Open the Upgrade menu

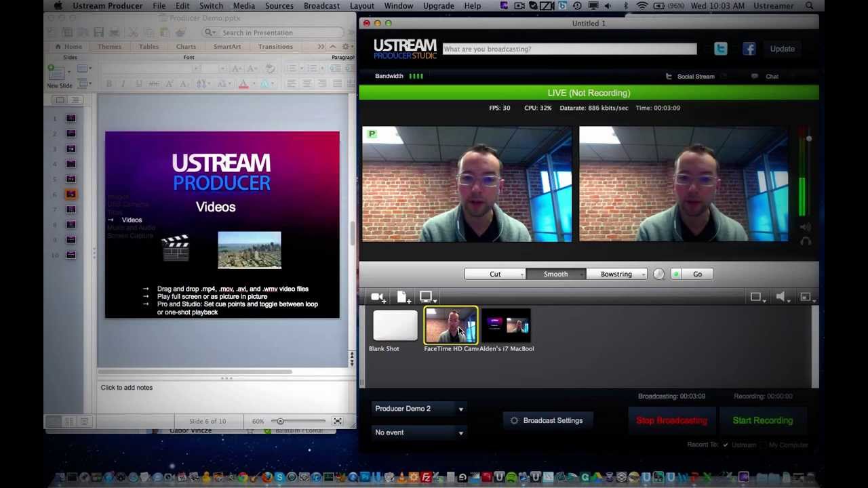pyautogui.click(x=438, y=6)
